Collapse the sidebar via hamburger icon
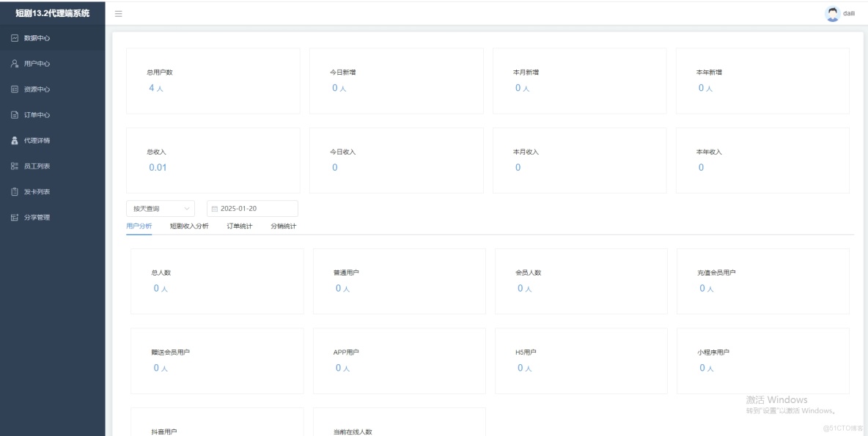Image resolution: width=868 pixels, height=436 pixels. (x=117, y=13)
